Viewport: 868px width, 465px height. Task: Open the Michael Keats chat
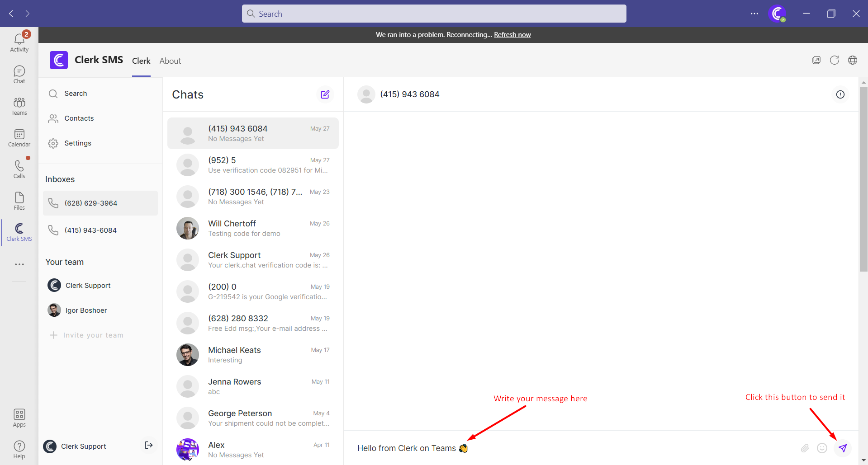pyautogui.click(x=253, y=355)
